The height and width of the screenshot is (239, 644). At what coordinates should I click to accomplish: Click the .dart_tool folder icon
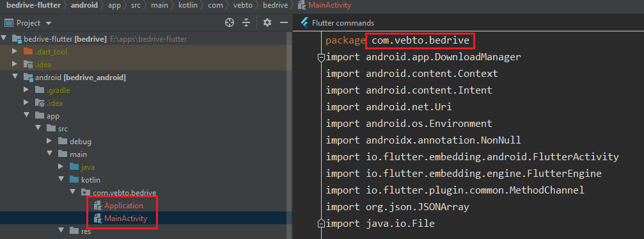(28, 51)
